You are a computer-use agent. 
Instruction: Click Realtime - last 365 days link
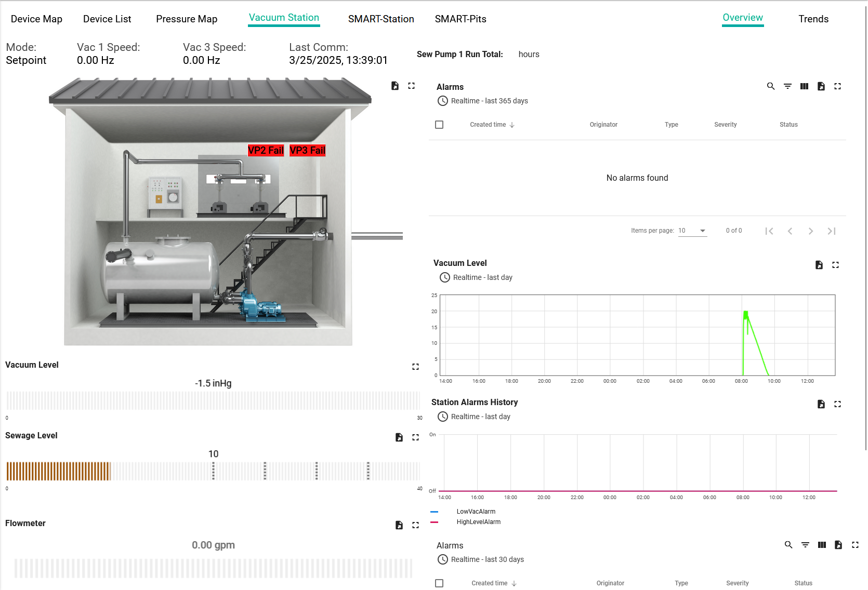coord(489,101)
